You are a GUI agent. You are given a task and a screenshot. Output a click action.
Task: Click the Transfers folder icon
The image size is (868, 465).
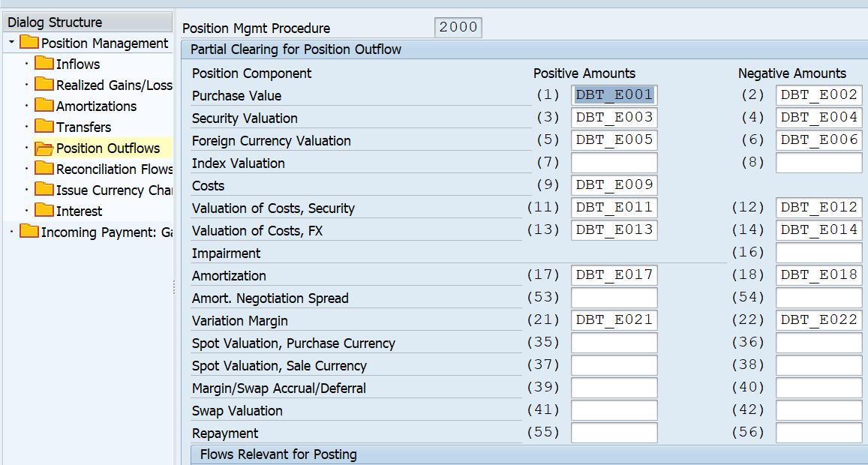coord(44,127)
